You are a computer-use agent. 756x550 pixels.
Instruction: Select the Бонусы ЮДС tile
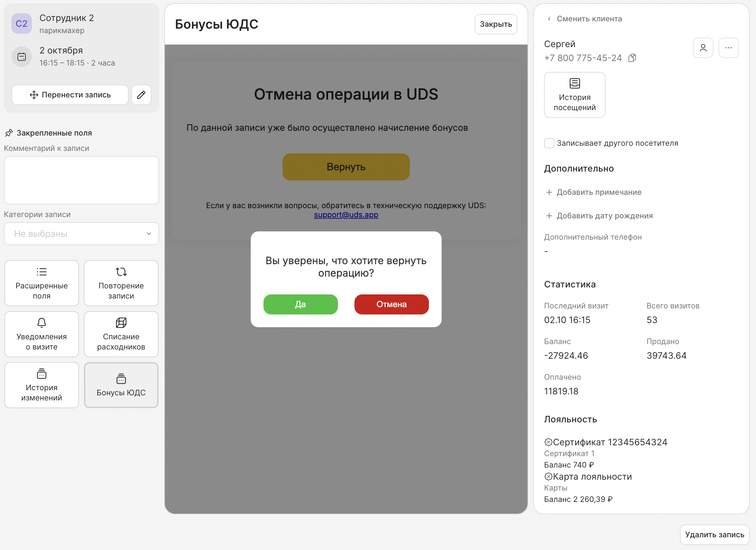pos(121,385)
